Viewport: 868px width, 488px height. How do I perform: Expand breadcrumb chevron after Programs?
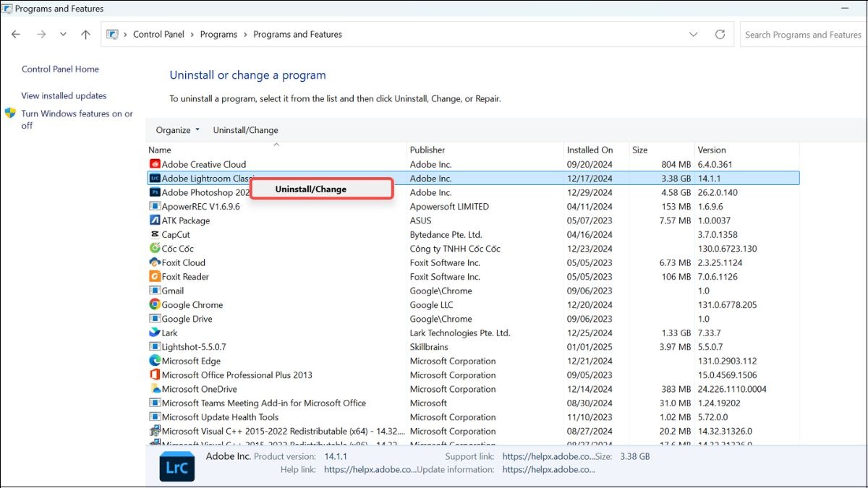click(x=245, y=34)
